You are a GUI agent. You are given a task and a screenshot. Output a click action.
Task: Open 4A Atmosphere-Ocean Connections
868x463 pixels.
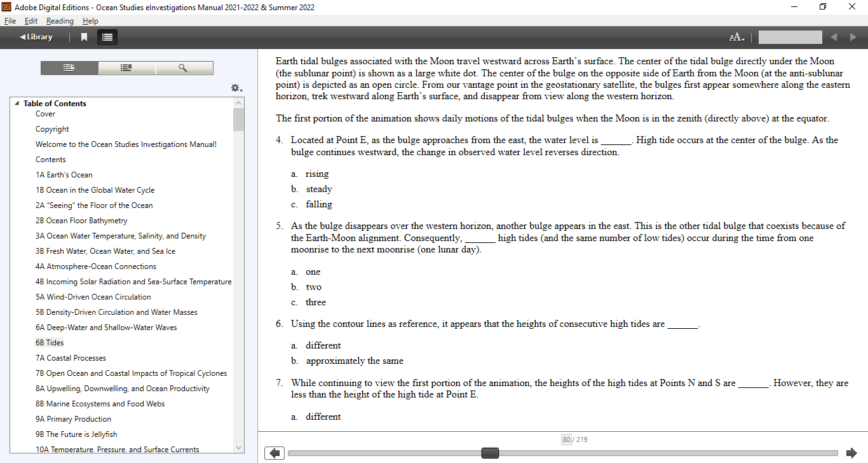pyautogui.click(x=96, y=266)
